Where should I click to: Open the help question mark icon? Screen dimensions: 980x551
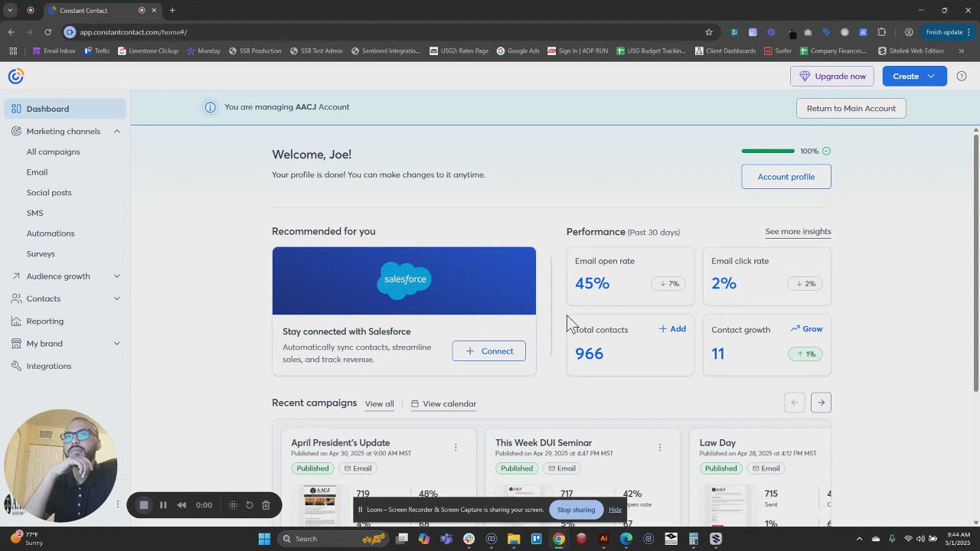click(x=962, y=76)
